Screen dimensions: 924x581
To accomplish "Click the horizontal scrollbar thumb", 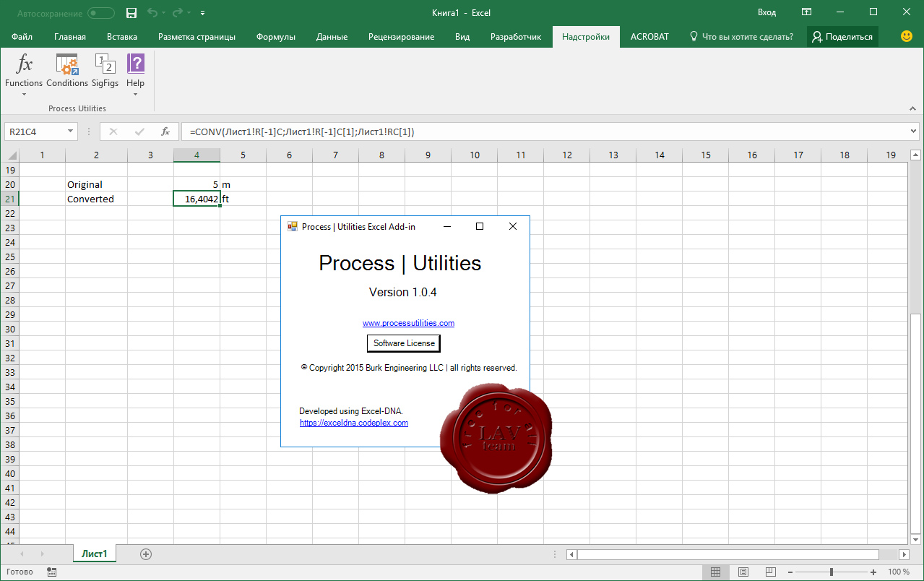I will tap(727, 554).
